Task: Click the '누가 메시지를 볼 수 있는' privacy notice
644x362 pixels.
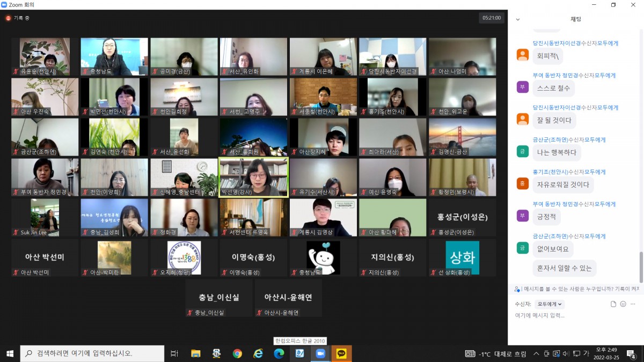Action: click(x=576, y=289)
